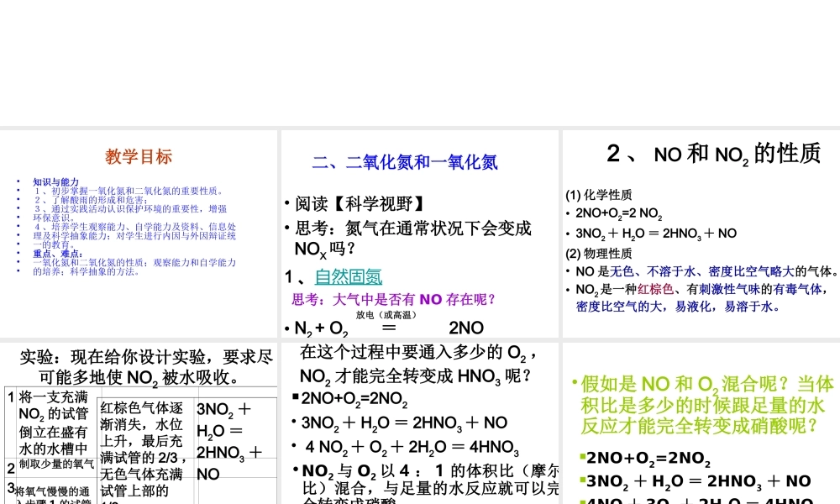This screenshot has height=504, width=840.
Task: Click bullet 思考:氮气在通常状况下会变成 NOx 吗
Action: click(413, 239)
